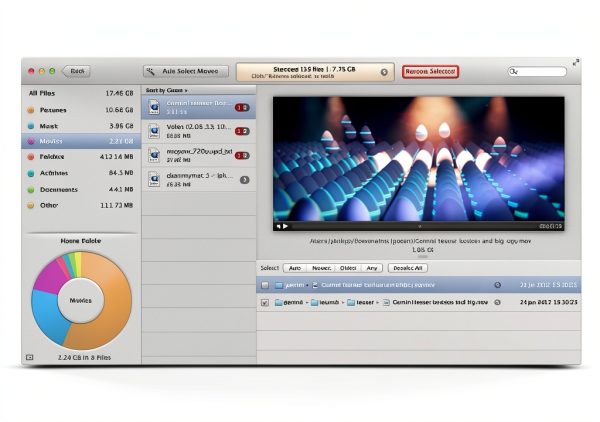Click the '17.46 GB' total size value

pyautogui.click(x=119, y=93)
